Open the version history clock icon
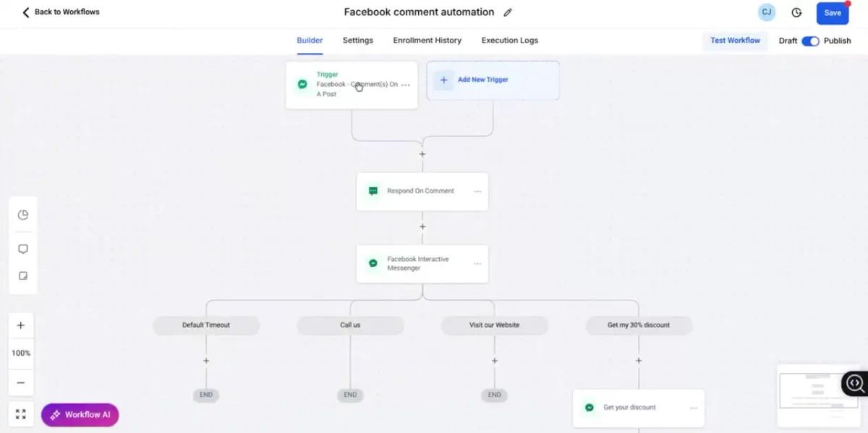This screenshot has width=868, height=433. pos(796,12)
